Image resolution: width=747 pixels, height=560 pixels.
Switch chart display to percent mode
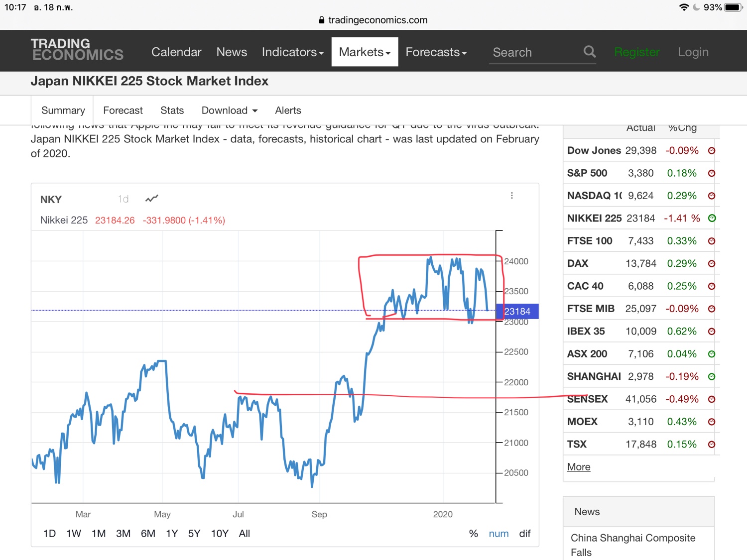pos(473,534)
